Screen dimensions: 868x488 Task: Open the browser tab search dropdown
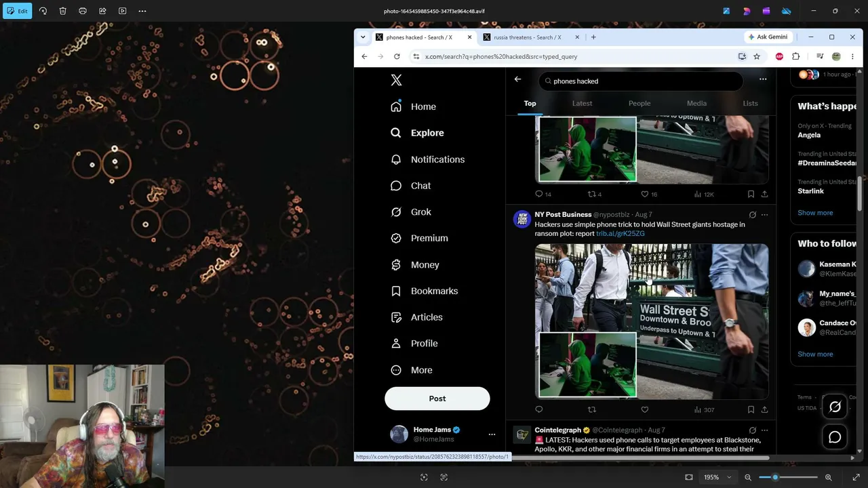(x=363, y=37)
